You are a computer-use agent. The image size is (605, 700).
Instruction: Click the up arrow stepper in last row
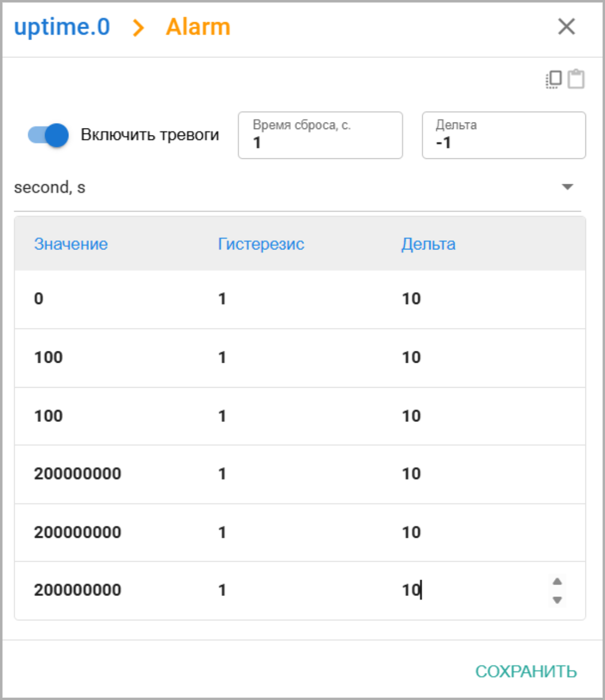click(x=557, y=582)
